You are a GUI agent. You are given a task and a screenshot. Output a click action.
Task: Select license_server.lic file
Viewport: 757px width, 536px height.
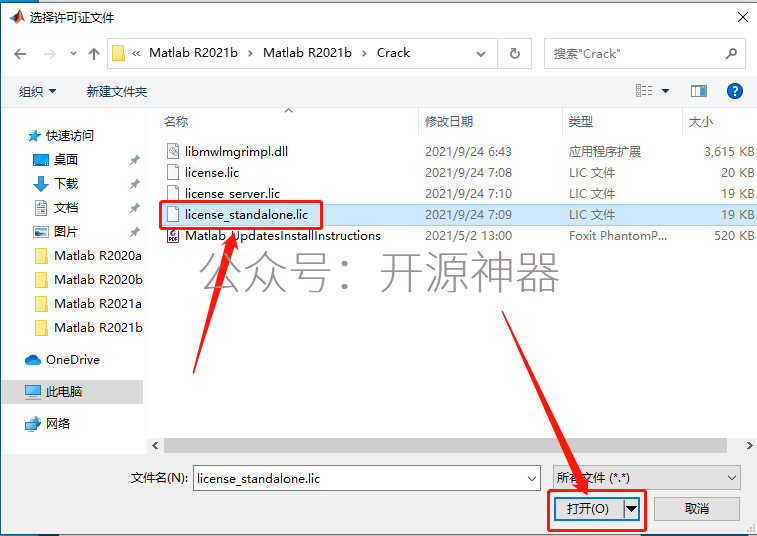tap(232, 194)
